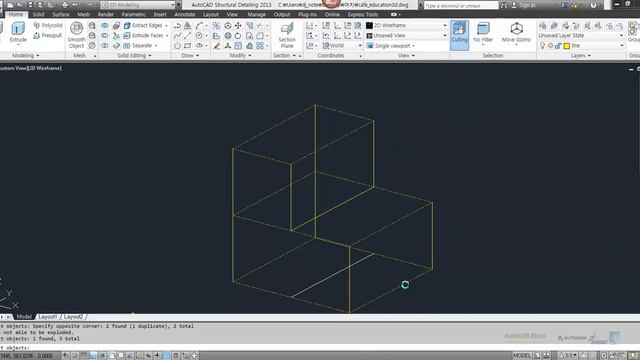This screenshot has height=360, width=640.
Task: Click the black visual style swatch
Action: [369, 25]
